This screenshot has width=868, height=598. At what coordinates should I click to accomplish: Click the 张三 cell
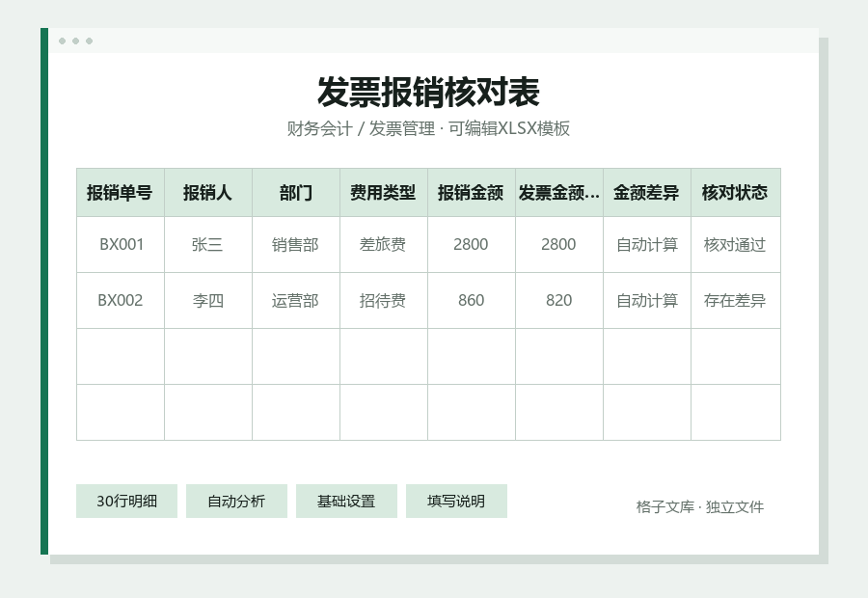(208, 244)
